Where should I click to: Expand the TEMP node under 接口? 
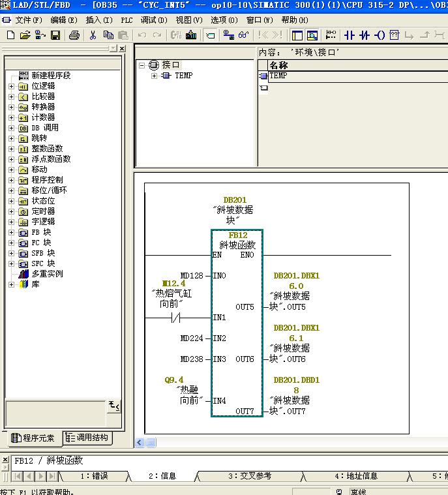click(155, 76)
